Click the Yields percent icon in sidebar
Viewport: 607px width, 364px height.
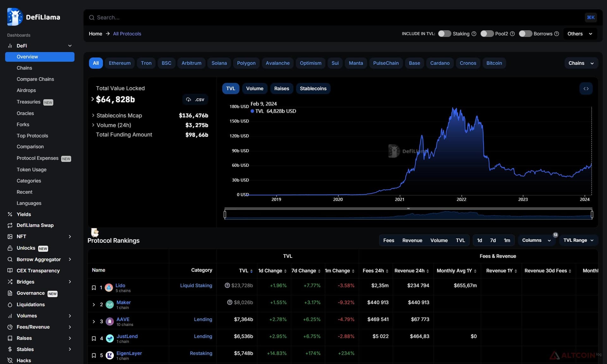click(10, 214)
